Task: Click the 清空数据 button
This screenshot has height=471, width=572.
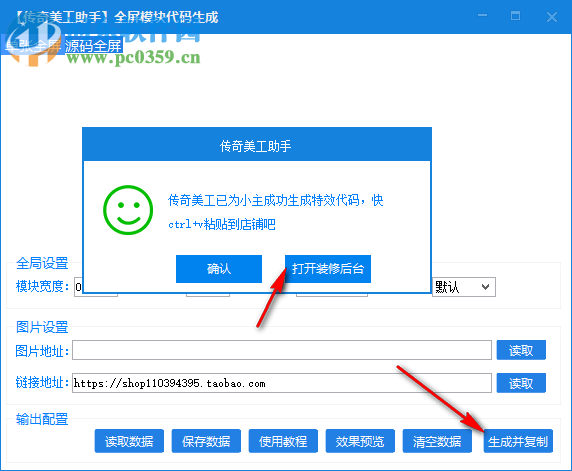Action: 437,441
